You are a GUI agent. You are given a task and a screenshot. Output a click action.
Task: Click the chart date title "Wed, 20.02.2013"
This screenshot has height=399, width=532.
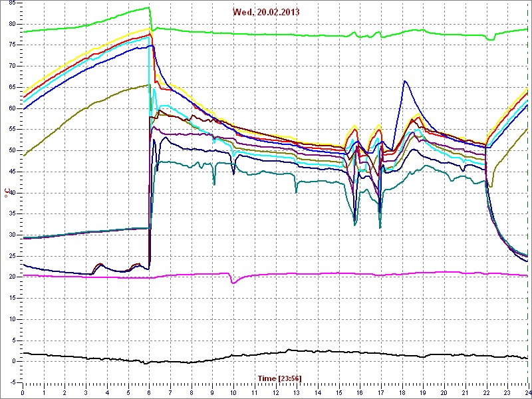pos(266,12)
